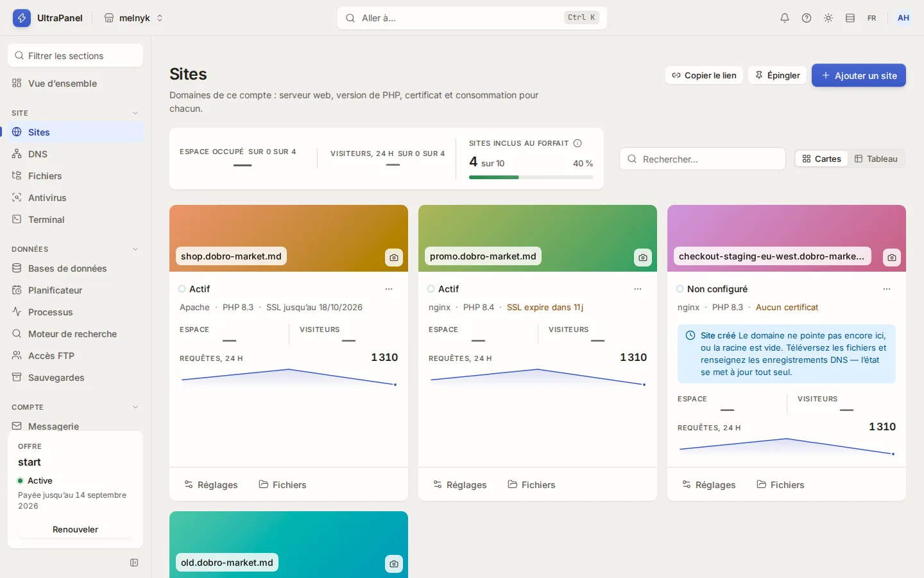Open more options for shop.dobro-market.md
Image resolution: width=924 pixels, height=578 pixels.
click(389, 289)
